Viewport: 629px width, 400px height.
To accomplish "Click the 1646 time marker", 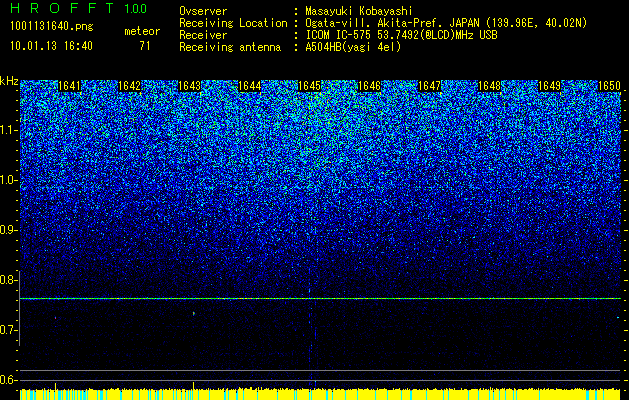I will coord(369,86).
